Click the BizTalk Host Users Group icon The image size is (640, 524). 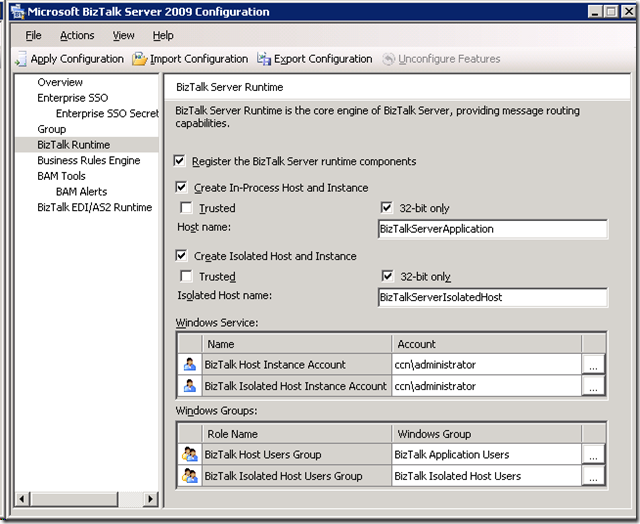tap(190, 454)
